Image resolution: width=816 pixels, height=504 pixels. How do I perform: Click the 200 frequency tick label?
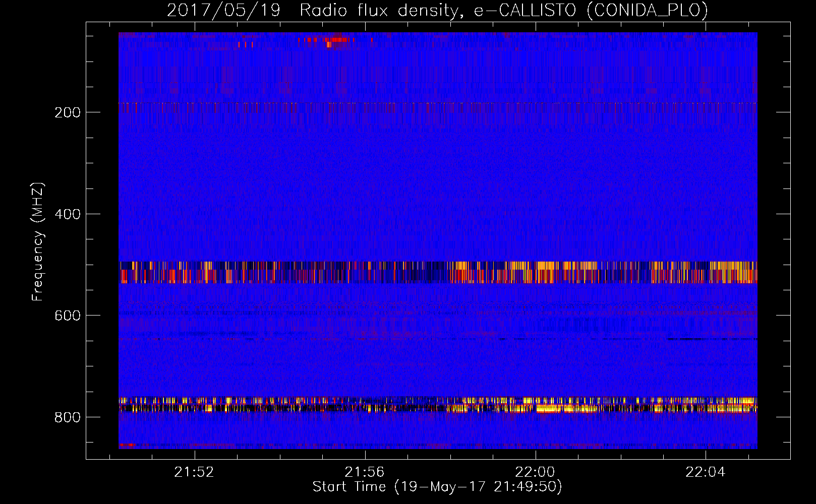click(x=68, y=112)
